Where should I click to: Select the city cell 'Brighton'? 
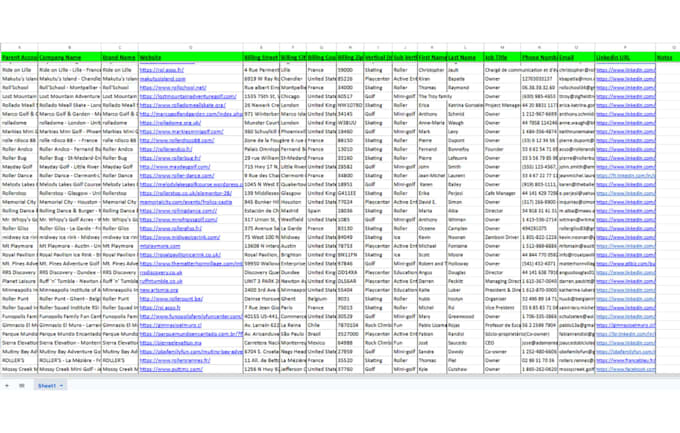[x=293, y=255]
